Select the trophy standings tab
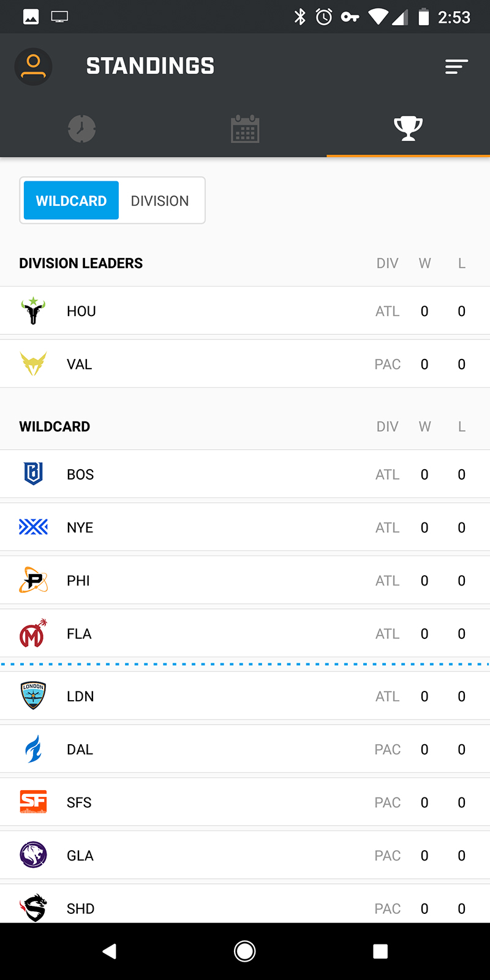The height and width of the screenshot is (980, 490). point(408,129)
